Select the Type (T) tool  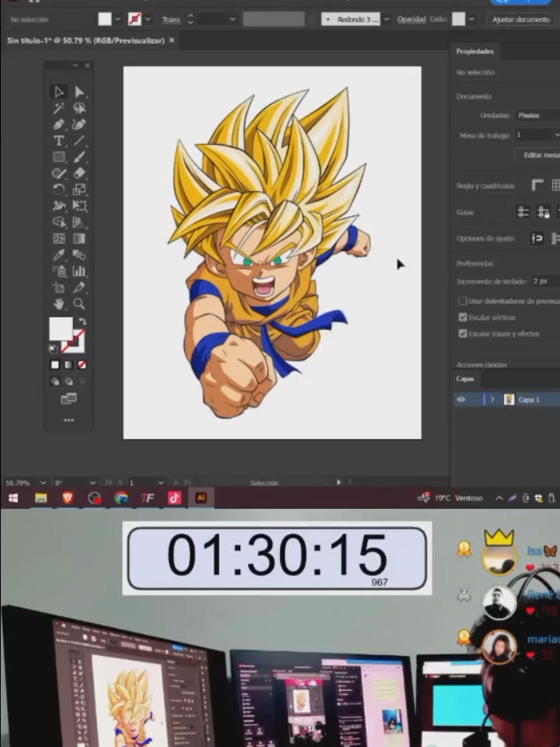coord(58,141)
